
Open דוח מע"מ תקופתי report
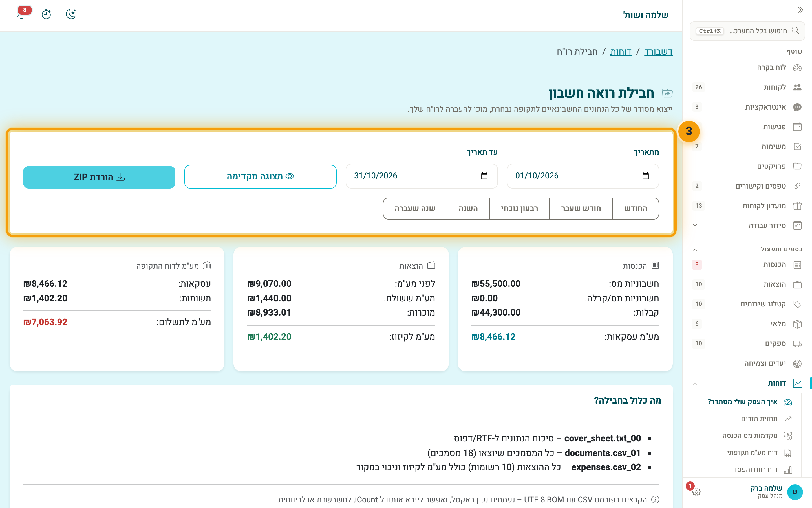[x=759, y=453]
